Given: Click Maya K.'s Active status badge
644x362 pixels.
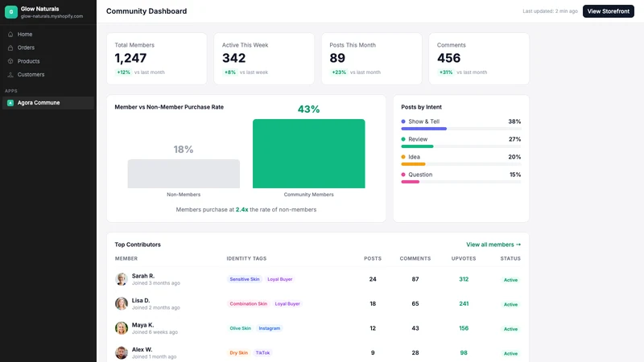Looking at the screenshot, I should 510,329.
